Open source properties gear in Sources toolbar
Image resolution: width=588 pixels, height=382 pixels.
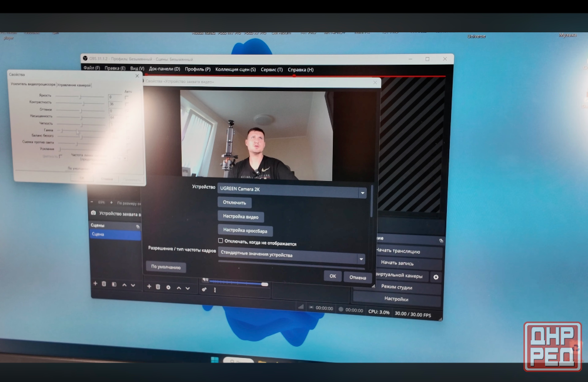168,287
